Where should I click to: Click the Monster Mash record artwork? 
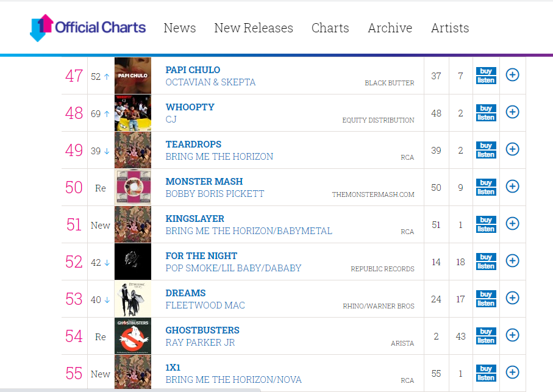[133, 187]
